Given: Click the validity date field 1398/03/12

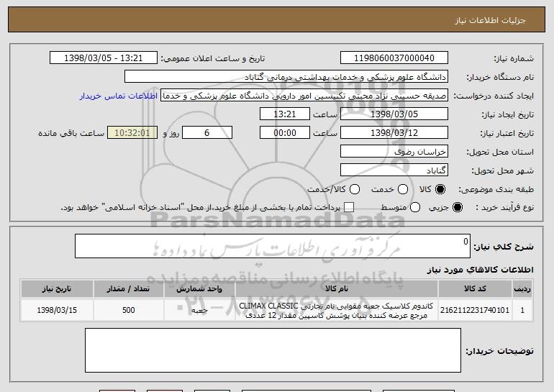Looking at the screenshot, I should [x=394, y=133].
